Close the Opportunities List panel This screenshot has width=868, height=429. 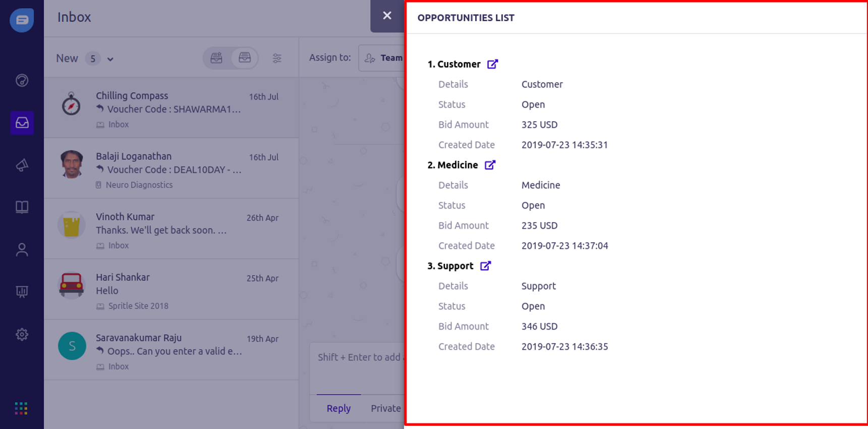[x=387, y=16]
